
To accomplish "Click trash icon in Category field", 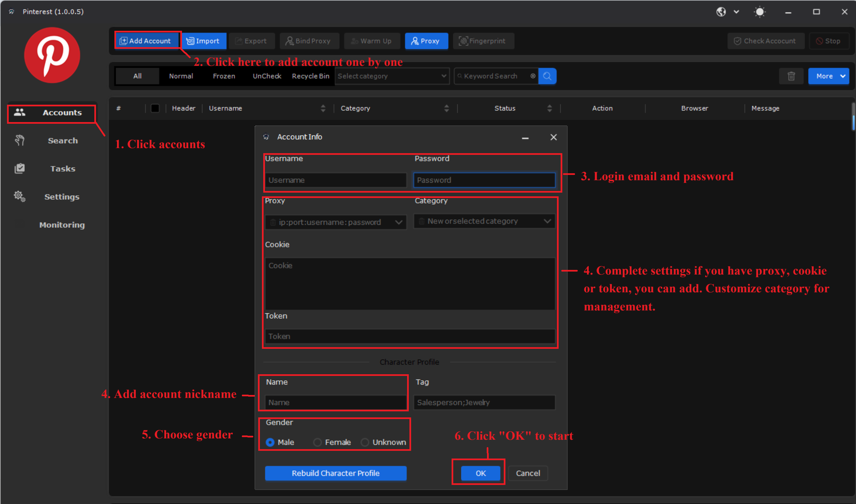I will 421,221.
